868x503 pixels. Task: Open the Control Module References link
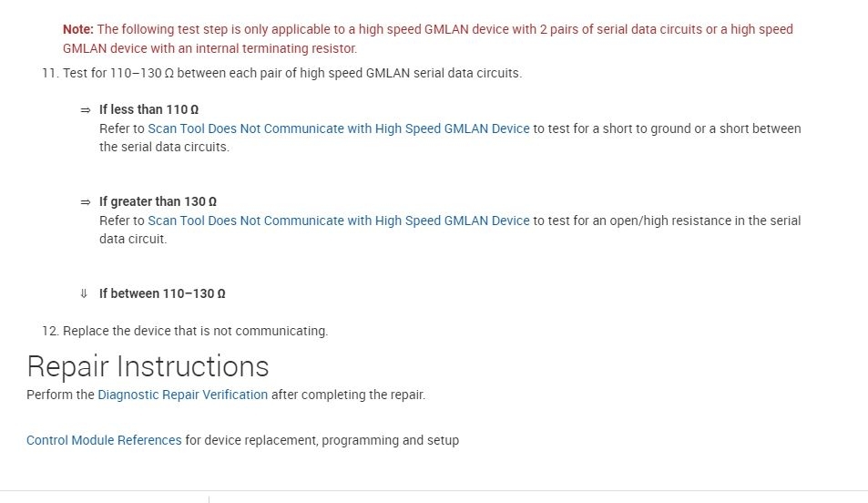104,440
